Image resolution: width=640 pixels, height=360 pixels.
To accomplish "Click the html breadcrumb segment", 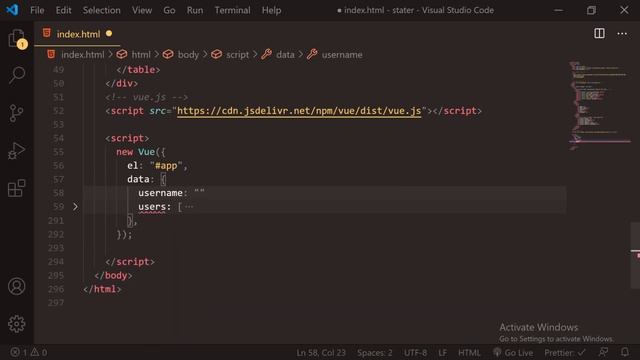I will (141, 54).
